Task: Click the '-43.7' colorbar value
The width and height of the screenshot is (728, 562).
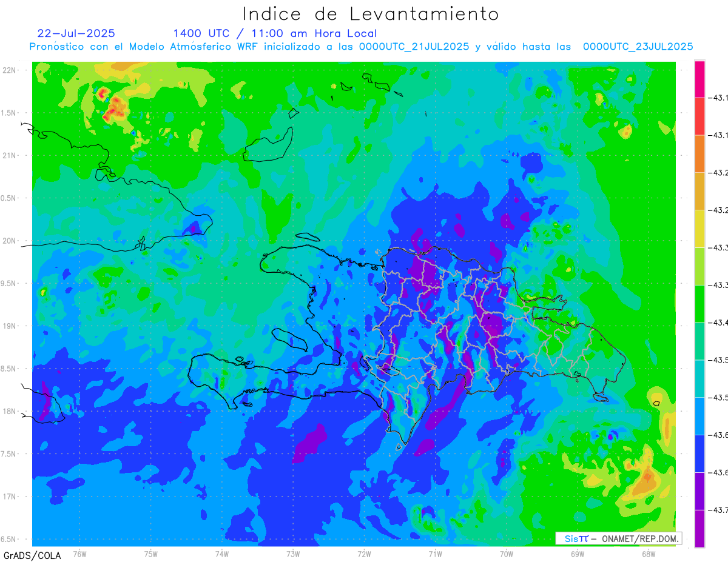Action: pyautogui.click(x=718, y=510)
